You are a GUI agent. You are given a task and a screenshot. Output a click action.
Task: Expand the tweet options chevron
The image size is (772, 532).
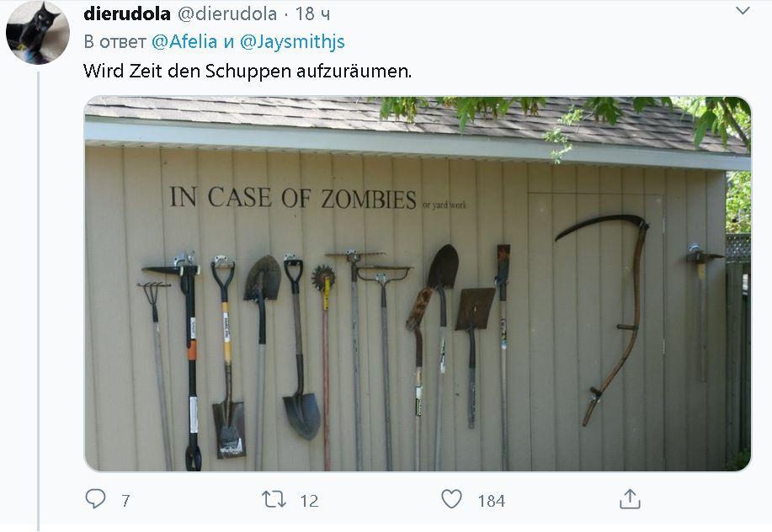[743, 10]
